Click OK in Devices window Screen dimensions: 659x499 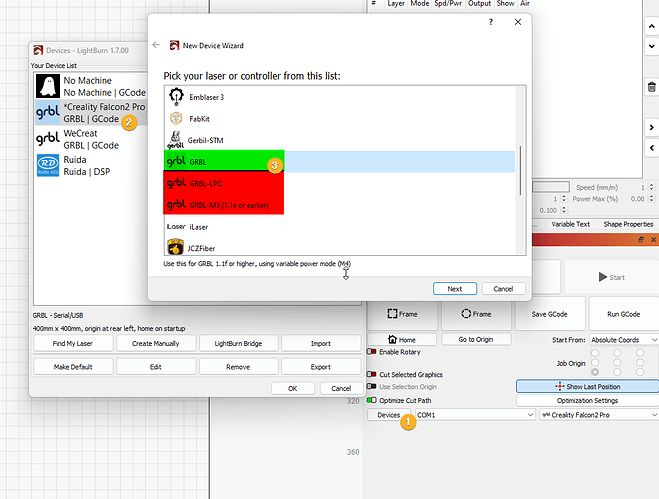[x=293, y=388]
